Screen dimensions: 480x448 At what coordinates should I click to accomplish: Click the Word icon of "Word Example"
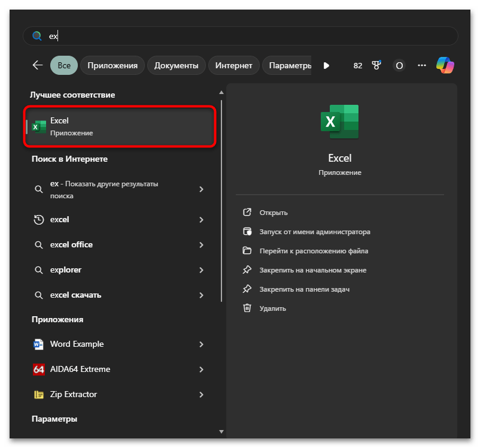click(38, 344)
